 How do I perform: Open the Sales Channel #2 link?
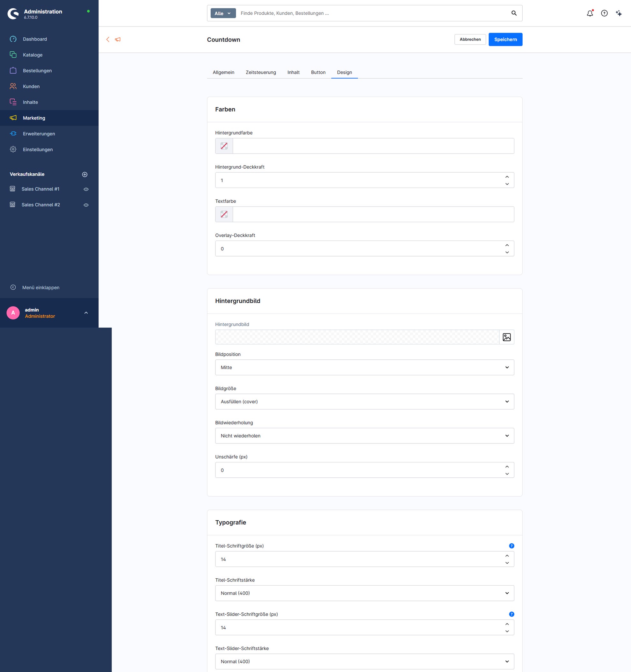[40, 205]
